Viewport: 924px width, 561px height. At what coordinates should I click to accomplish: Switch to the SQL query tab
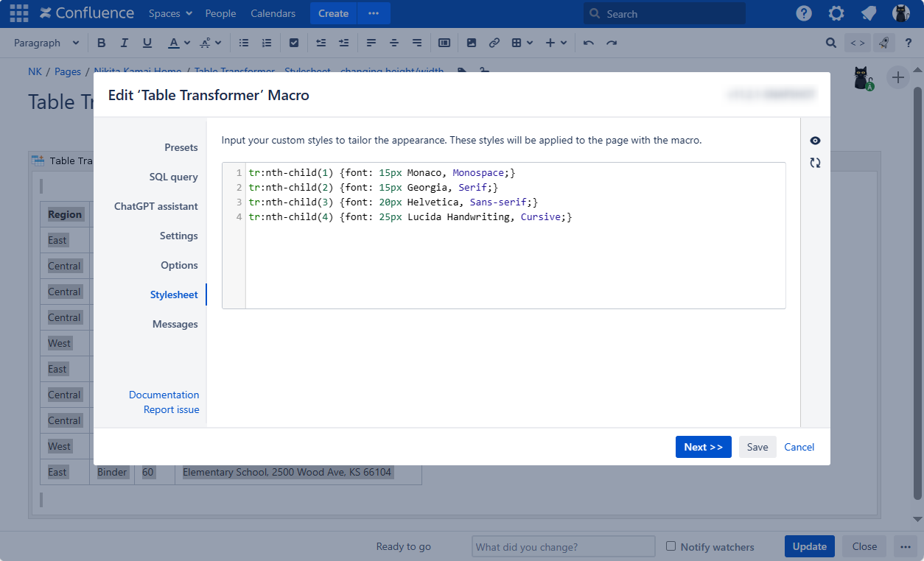174,177
